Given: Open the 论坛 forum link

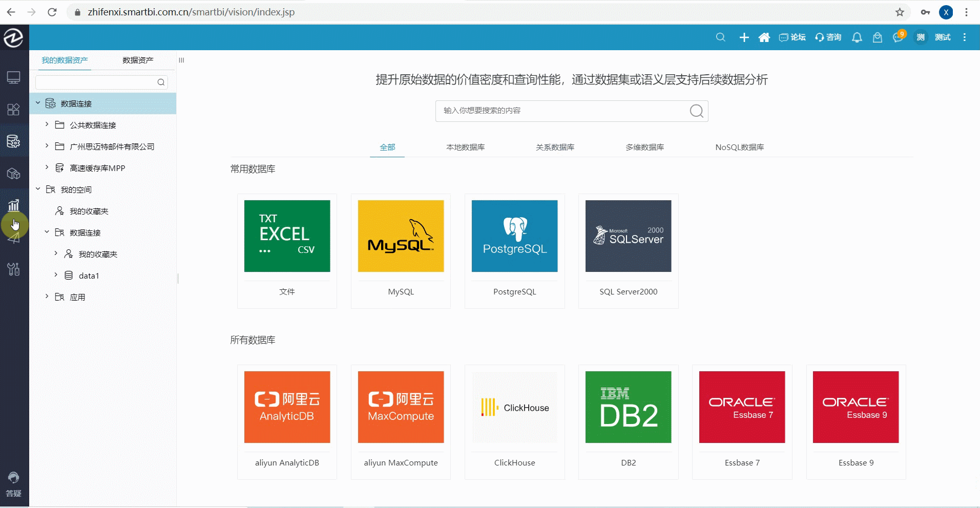Looking at the screenshot, I should tap(793, 37).
